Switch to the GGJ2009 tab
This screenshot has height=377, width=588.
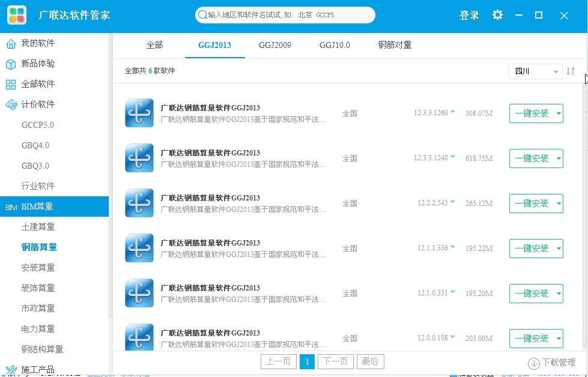[275, 46]
